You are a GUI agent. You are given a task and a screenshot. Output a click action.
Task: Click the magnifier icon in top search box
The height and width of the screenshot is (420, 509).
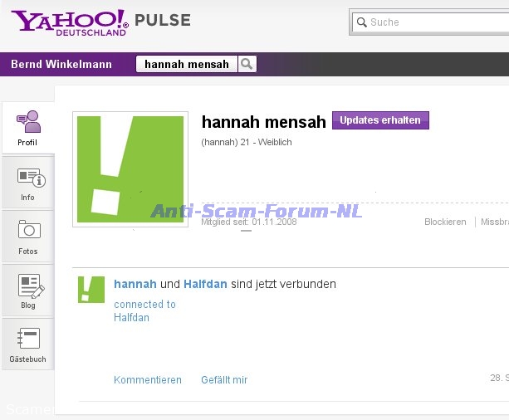361,22
